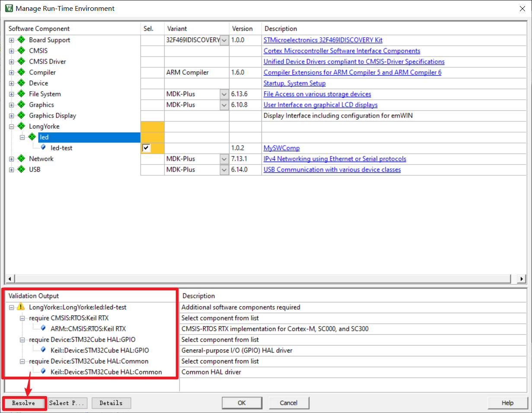Click the horizontal scrollbar right arrow
This screenshot has height=413, width=532.
tap(522, 279)
